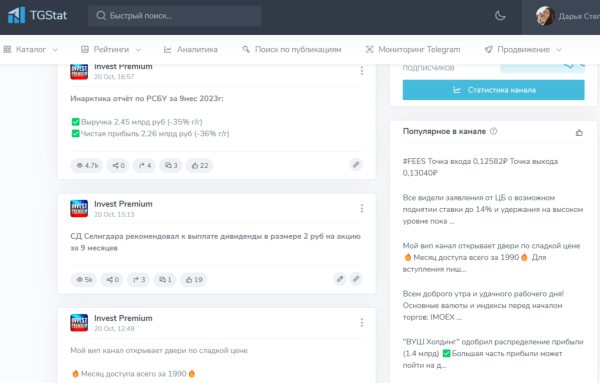Click the Мониторинг Telegram scan icon
Viewport: 600px width, 383px height.
(x=369, y=49)
